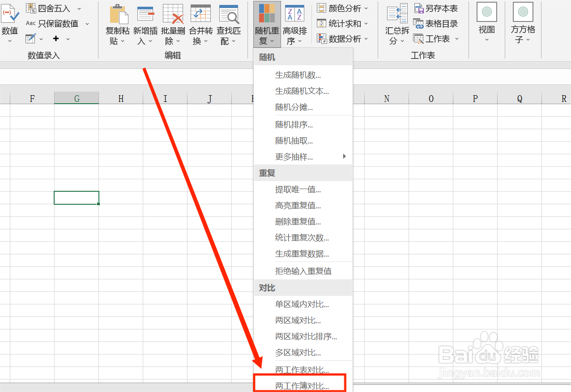Select column G header
The height and width of the screenshot is (392, 571).
[x=77, y=98]
